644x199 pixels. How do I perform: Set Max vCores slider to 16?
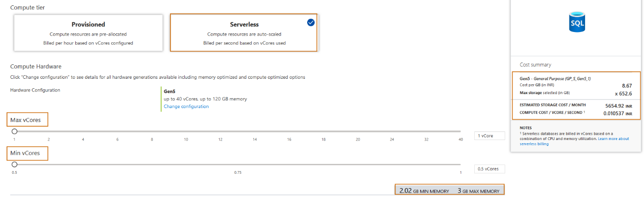click(289, 131)
